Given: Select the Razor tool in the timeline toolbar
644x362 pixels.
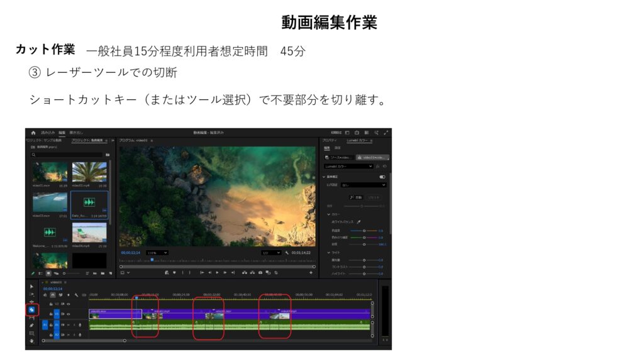Looking at the screenshot, I should pos(31,310).
